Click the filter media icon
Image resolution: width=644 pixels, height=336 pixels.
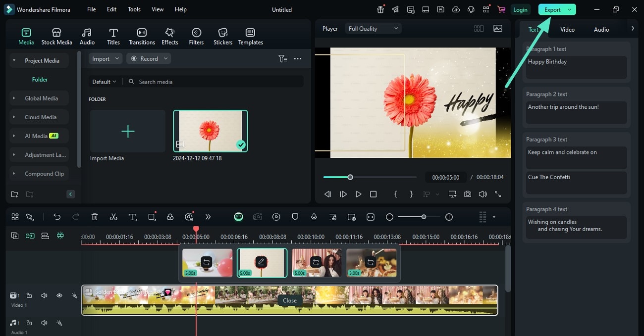283,58
